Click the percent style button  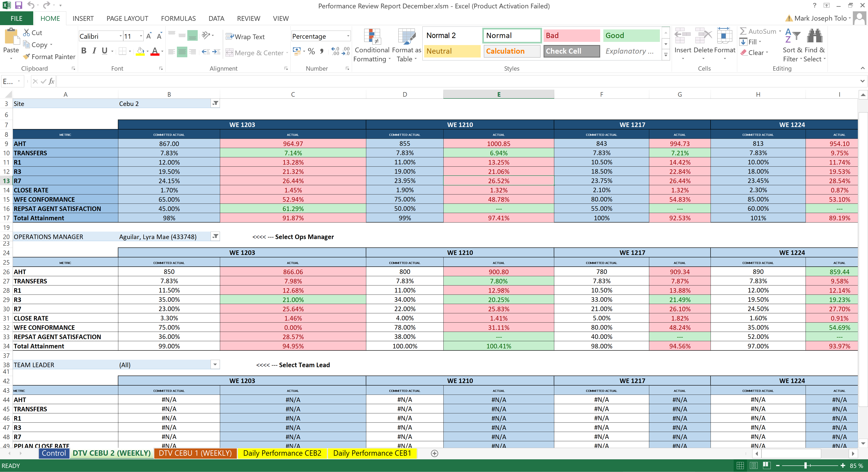click(x=311, y=51)
